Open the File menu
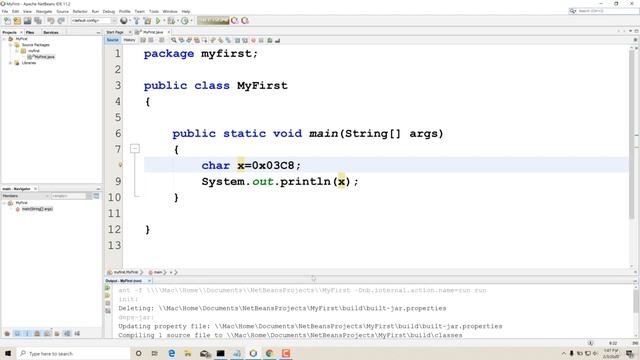Image resolution: width=640 pixels, height=360 pixels. click(5, 11)
